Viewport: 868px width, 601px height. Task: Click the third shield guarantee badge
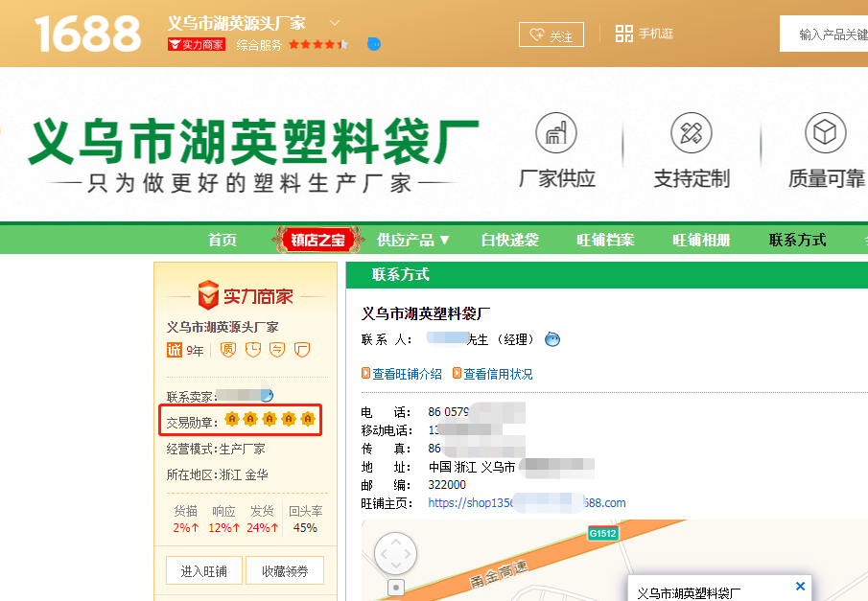(277, 350)
